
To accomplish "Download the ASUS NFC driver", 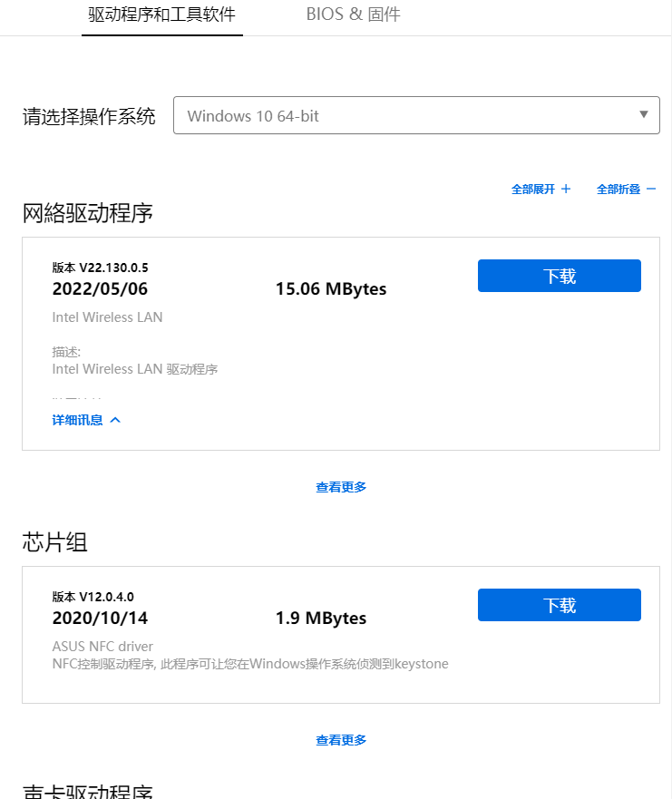I will (x=559, y=605).
